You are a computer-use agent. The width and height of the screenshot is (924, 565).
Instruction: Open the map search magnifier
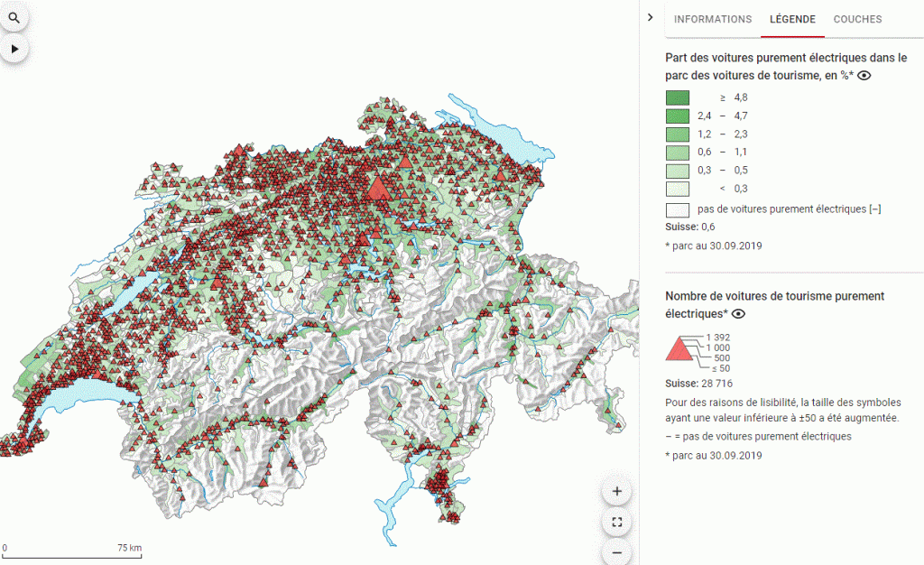14,17
